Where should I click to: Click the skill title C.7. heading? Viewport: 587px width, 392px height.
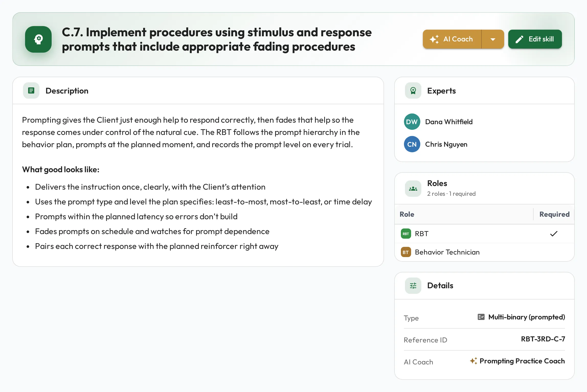click(217, 39)
